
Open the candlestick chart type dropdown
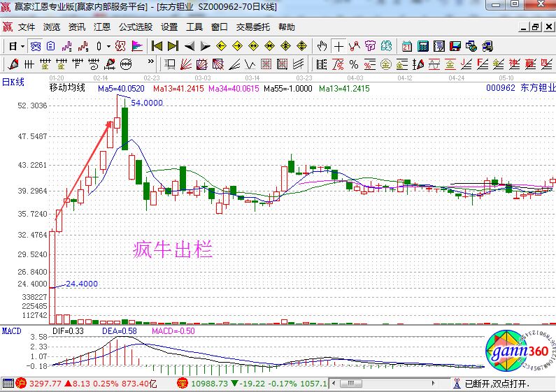pyautogui.click(x=102, y=46)
